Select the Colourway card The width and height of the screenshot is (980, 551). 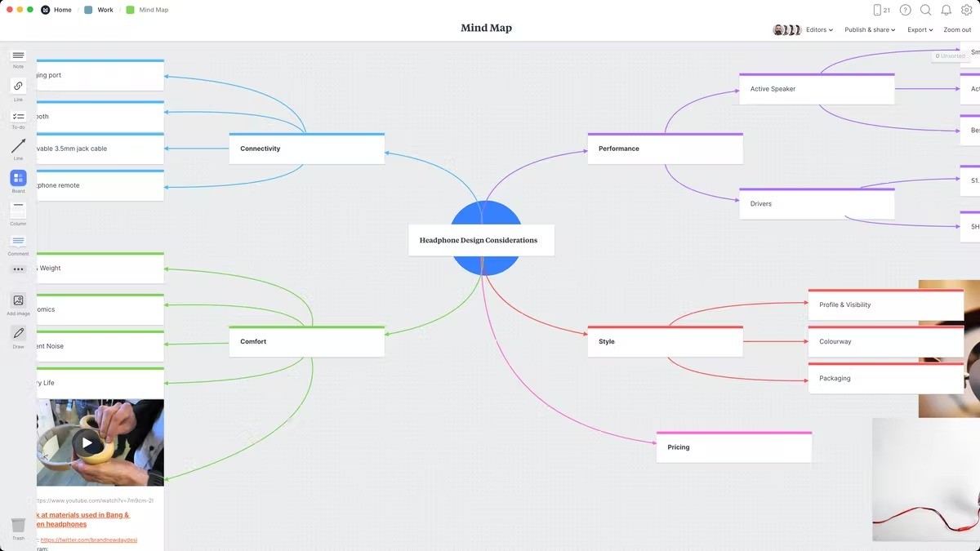[x=885, y=341]
